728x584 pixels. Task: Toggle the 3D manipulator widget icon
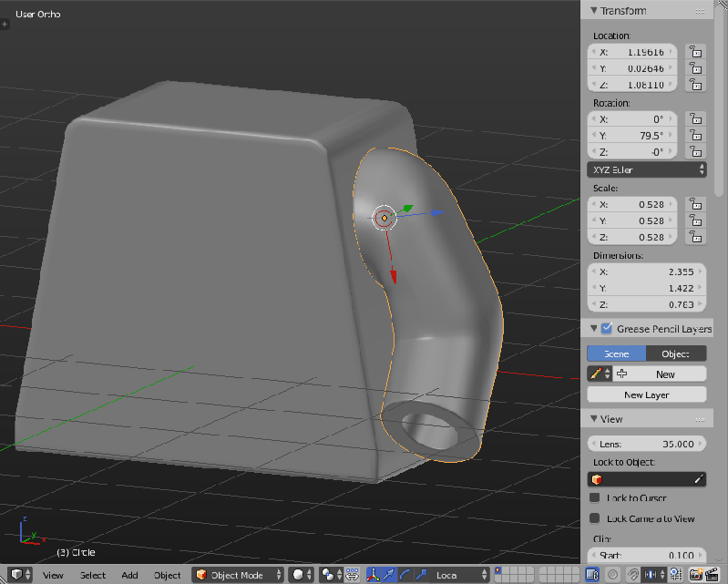[373, 575]
